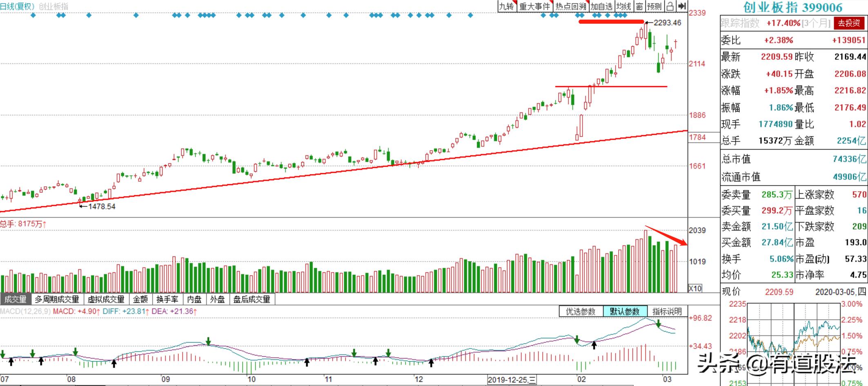Click the 2019-12-25,三 date label

pyautogui.click(x=512, y=380)
